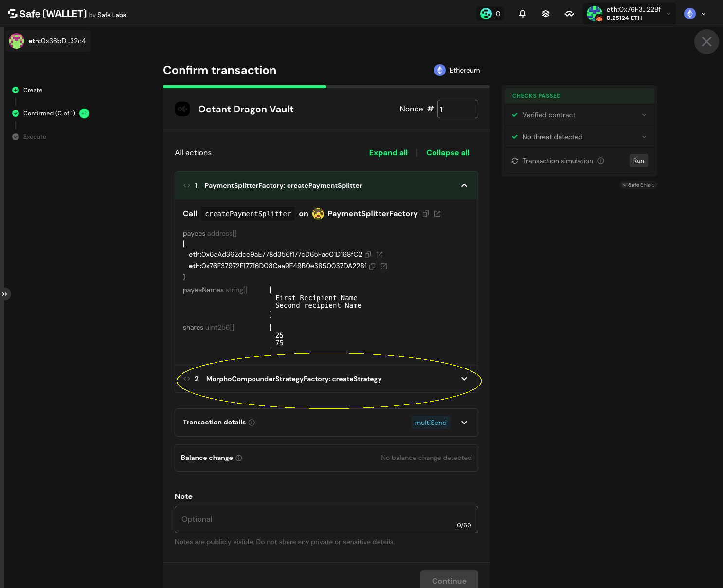The height and width of the screenshot is (588, 723).
Task: Click Collapse all actions link
Action: (448, 153)
